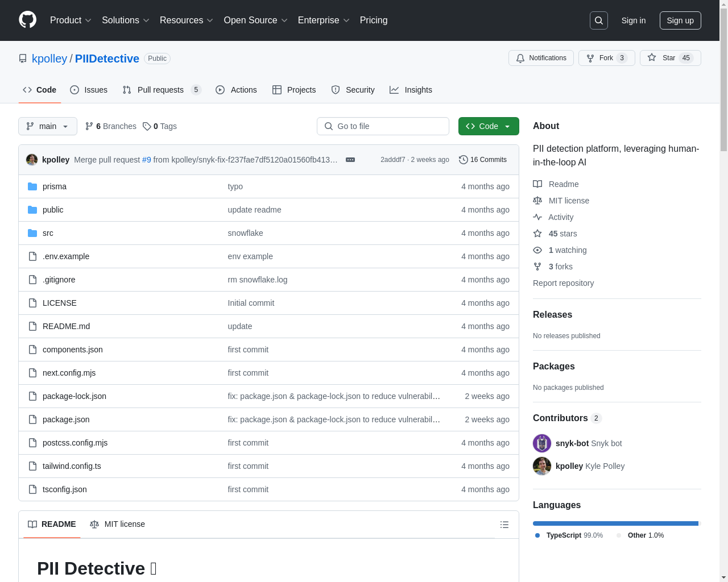
Task: Click the Notifications bell button
Action: tap(541, 58)
